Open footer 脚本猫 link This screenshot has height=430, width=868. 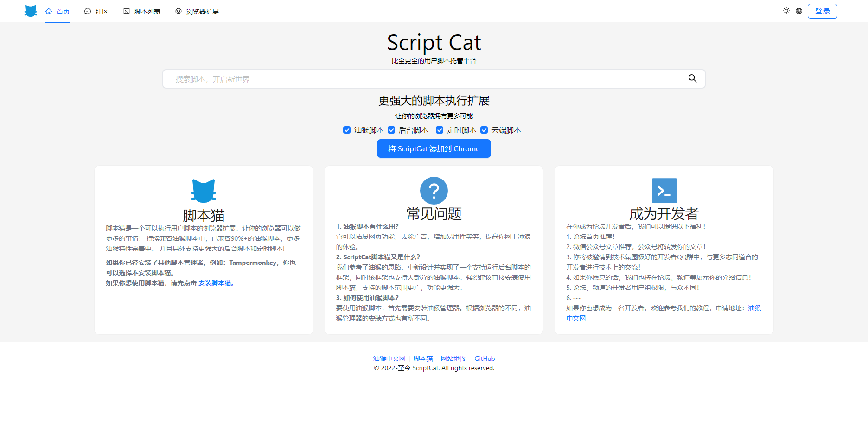click(x=423, y=359)
